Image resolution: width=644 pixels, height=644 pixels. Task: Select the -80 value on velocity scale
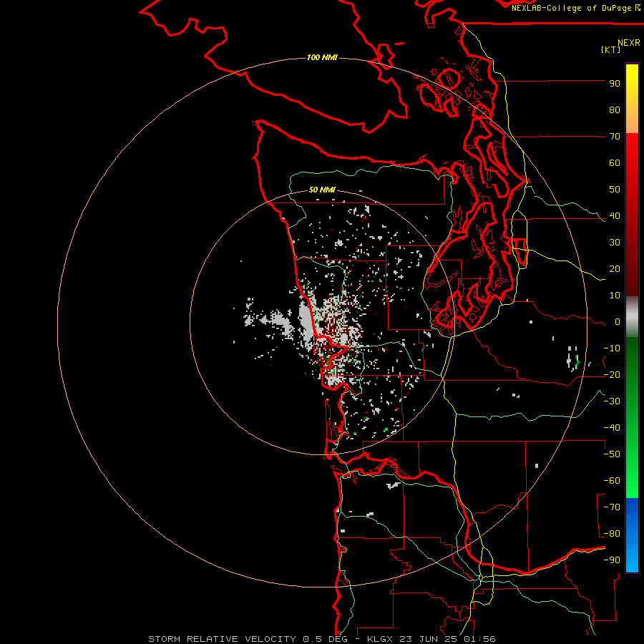pos(612,534)
